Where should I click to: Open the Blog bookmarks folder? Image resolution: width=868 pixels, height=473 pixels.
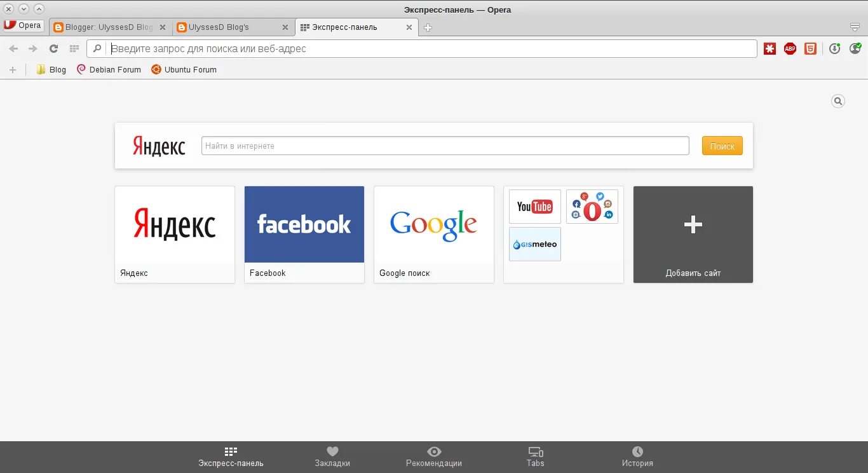click(x=51, y=69)
